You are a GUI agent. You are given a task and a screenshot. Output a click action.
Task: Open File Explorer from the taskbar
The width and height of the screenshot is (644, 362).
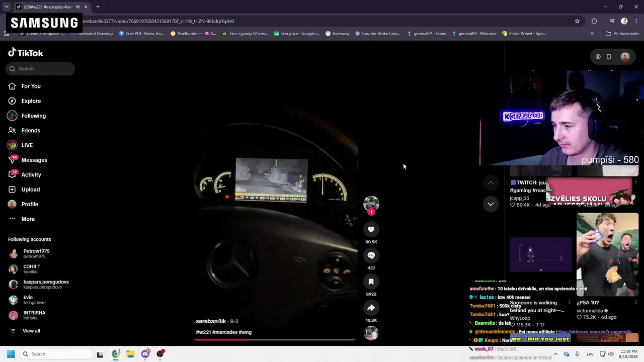tap(130, 354)
